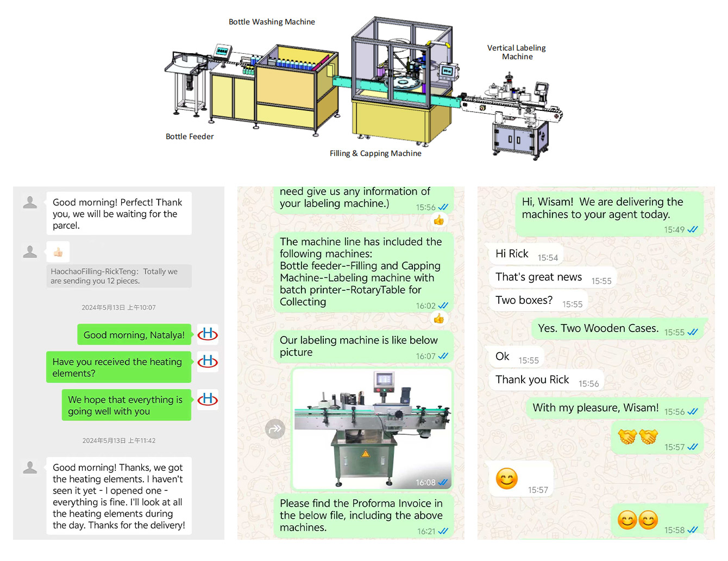Screen dimensions: 728x561
Task: Click the thumbs-up reaction under the 15:56 message
Action: 439,220
